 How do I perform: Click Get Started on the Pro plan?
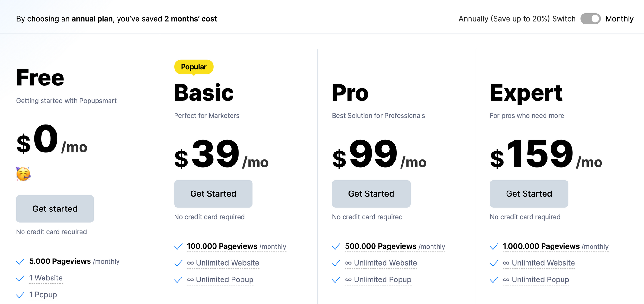tap(371, 194)
